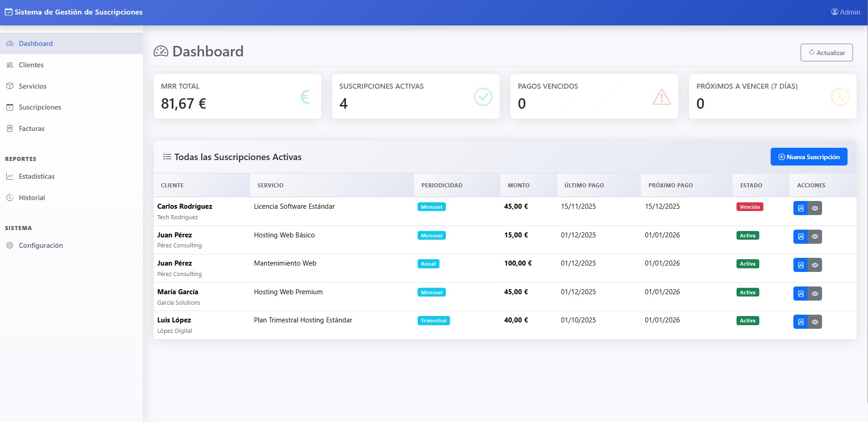
Task: Click the Vencida status badge
Action: [x=750, y=206]
